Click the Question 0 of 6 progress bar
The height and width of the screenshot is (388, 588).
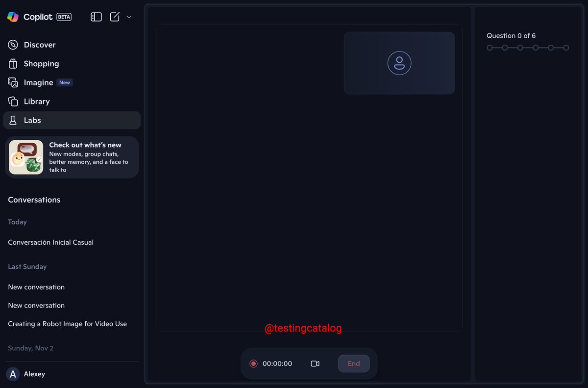pyautogui.click(x=528, y=48)
